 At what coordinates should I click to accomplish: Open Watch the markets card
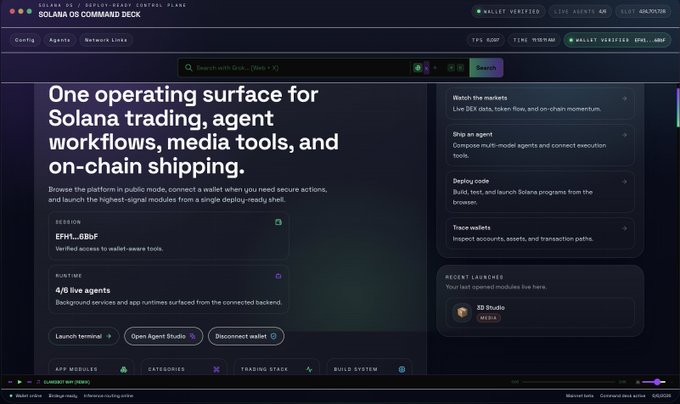point(540,103)
